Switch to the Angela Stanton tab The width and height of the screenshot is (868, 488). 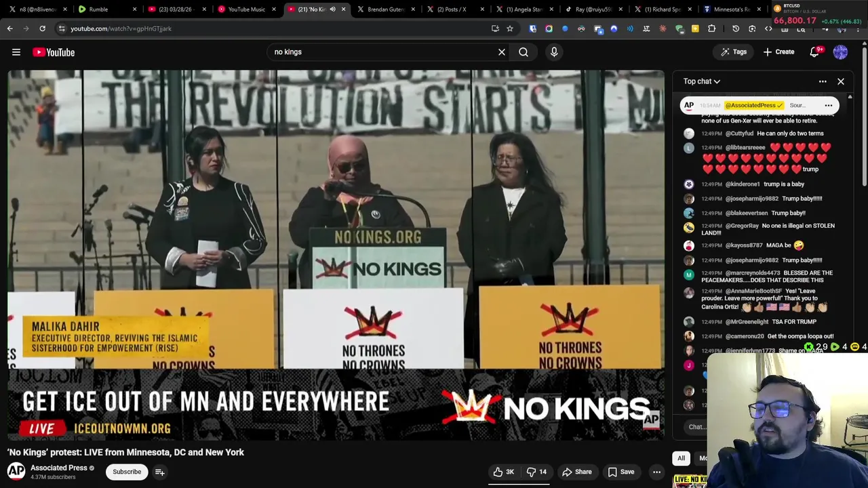pos(524,9)
